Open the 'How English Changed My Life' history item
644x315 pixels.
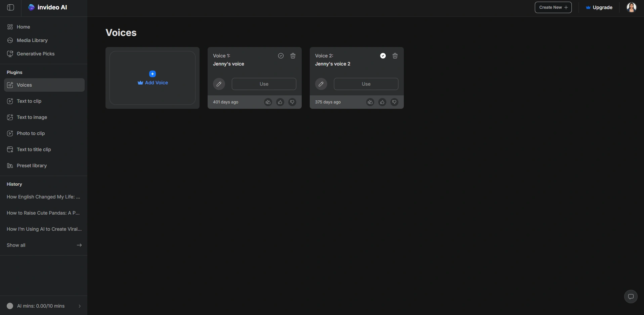(x=44, y=197)
